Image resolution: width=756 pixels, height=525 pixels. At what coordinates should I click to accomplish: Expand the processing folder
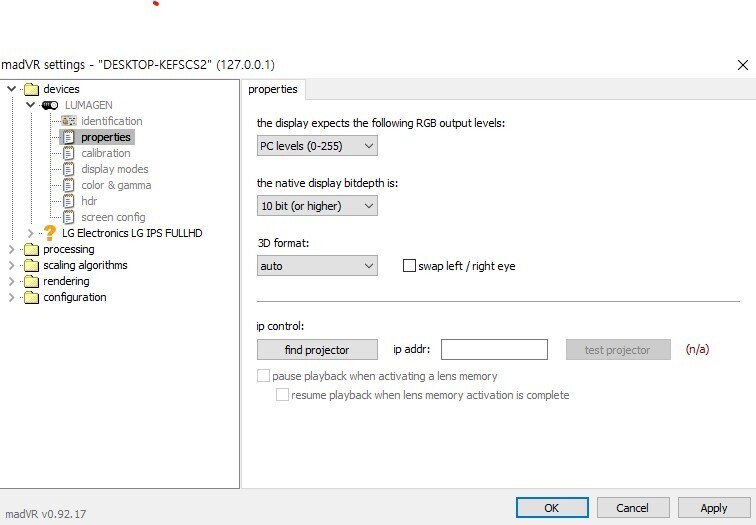tap(12, 249)
